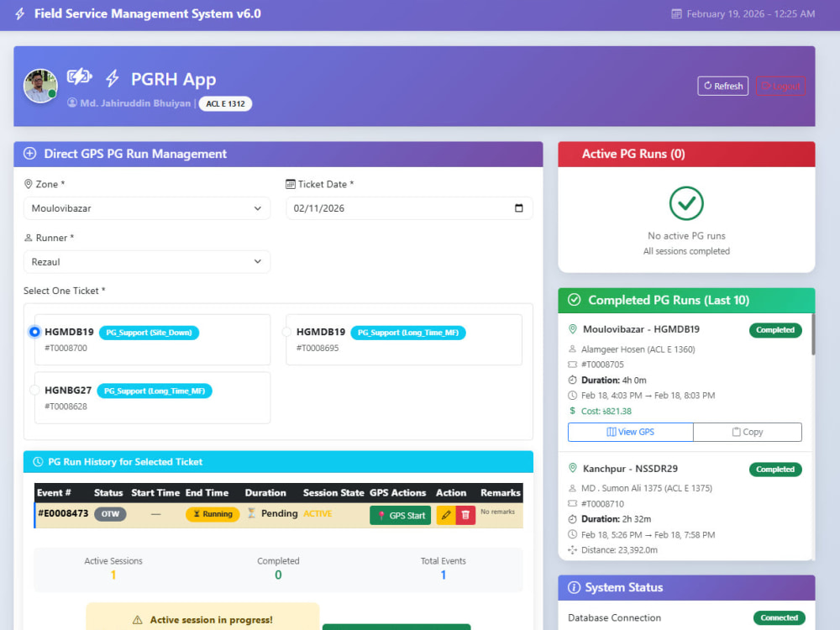Click ticket icon beside #T0008710
The image size is (840, 630).
(x=572, y=504)
